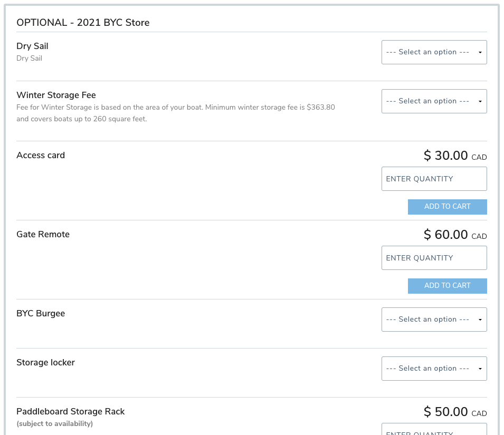The width and height of the screenshot is (504, 435).
Task: Open the BYC Burgee option selector
Action: (x=434, y=320)
